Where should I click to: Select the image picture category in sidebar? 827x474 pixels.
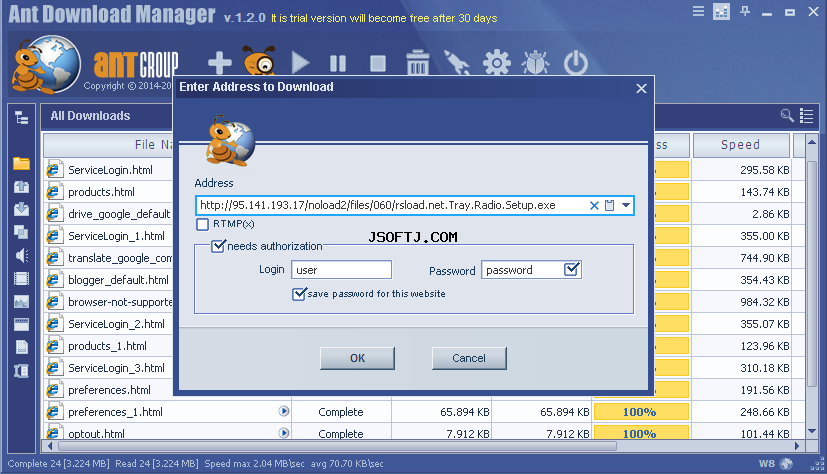(x=22, y=302)
